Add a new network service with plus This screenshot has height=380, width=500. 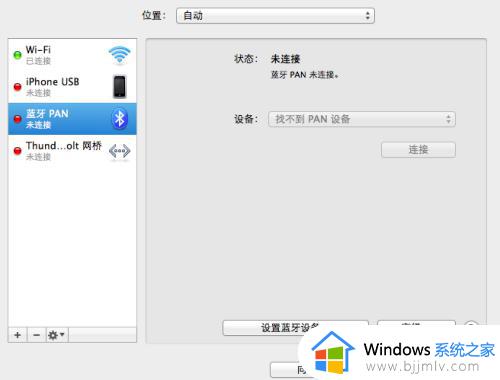18,335
